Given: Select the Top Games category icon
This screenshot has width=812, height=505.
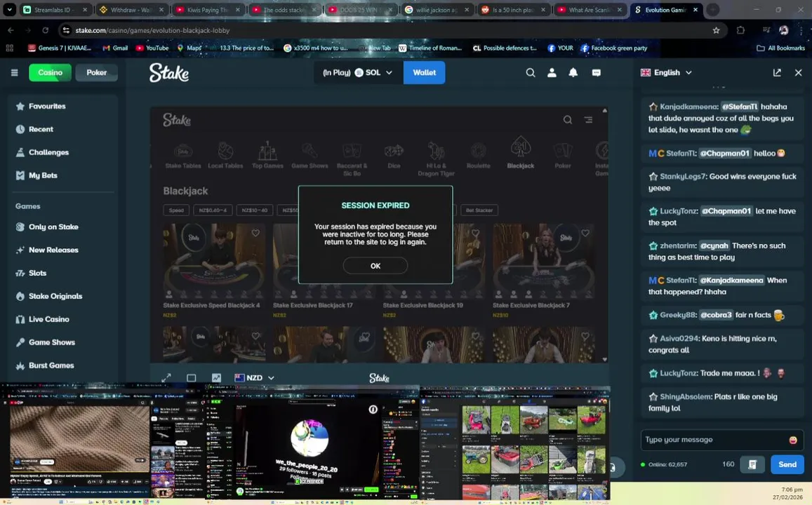Looking at the screenshot, I should 267,155.
